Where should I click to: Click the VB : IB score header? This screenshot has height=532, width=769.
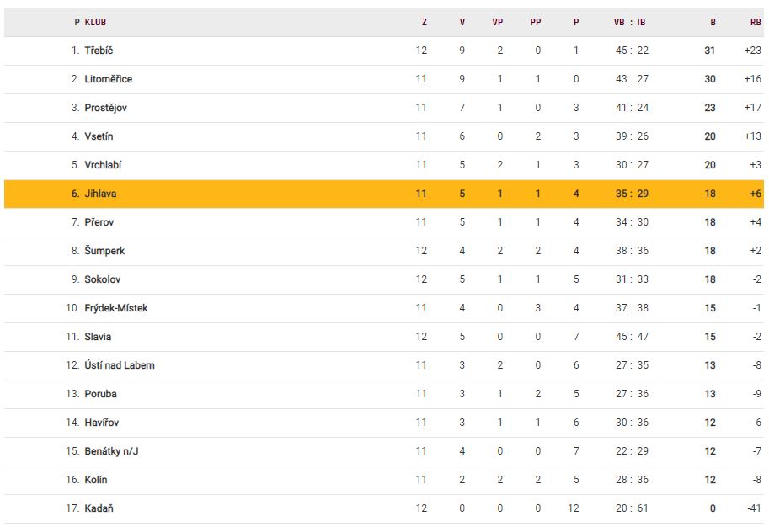[630, 23]
